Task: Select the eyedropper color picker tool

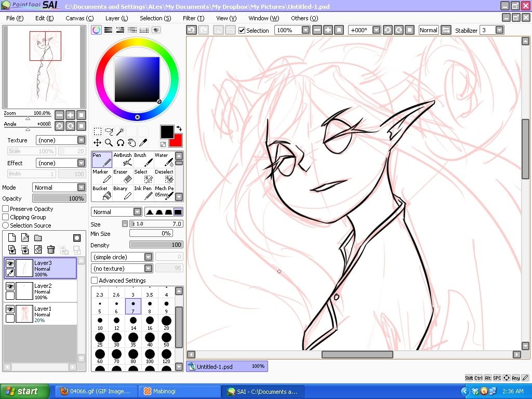Action: tap(143, 142)
